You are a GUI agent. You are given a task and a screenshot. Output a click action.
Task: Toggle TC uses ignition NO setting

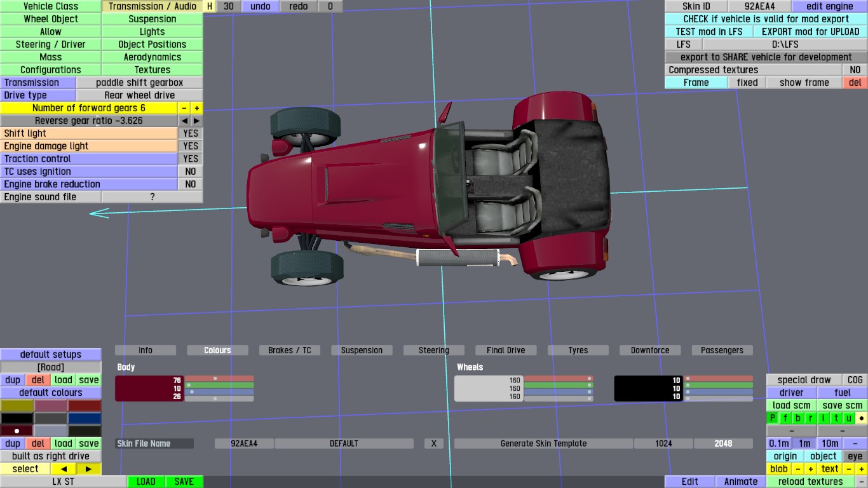tap(190, 172)
